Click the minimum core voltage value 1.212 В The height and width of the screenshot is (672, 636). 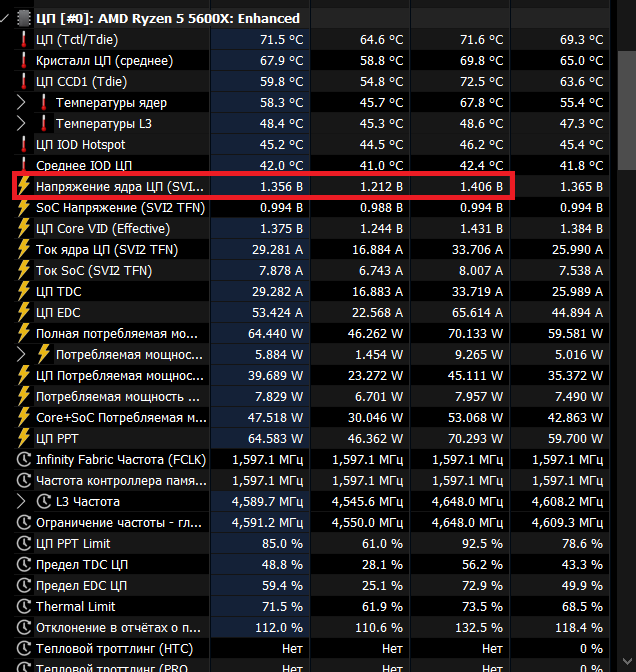[x=381, y=186]
